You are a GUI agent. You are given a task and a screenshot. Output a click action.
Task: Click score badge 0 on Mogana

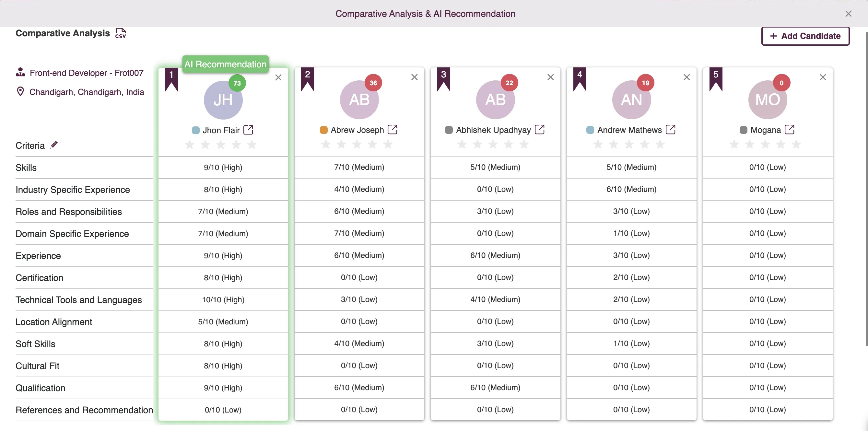coord(782,83)
